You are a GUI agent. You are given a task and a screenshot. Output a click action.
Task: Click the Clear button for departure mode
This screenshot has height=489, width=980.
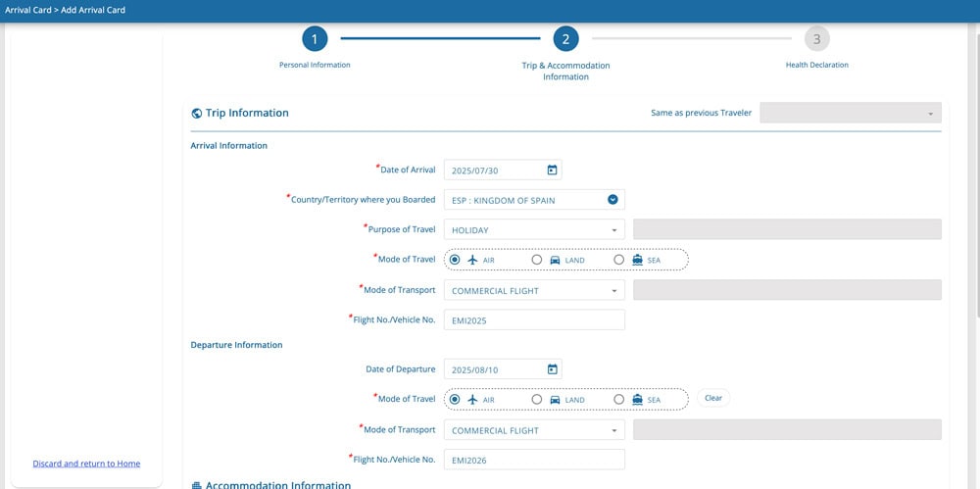(x=713, y=398)
